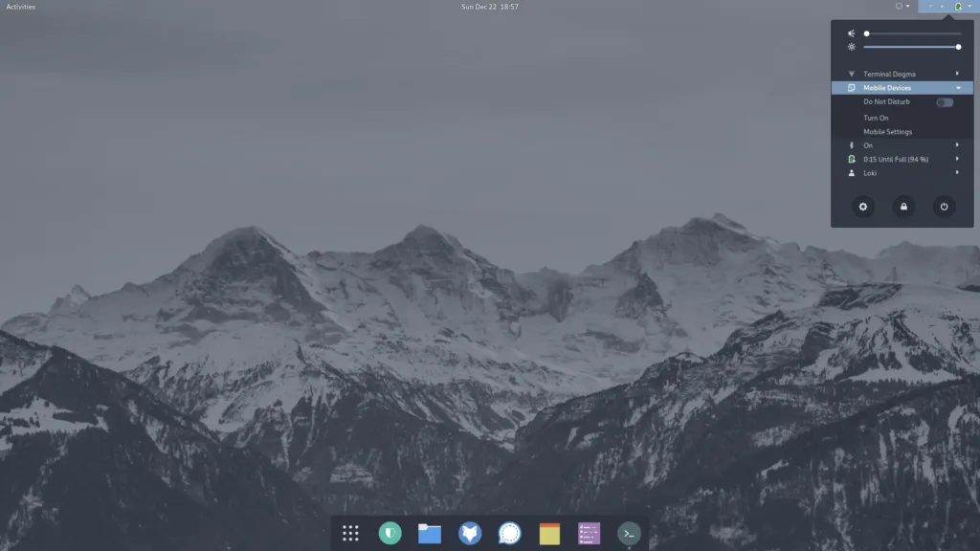Expand the Bluetooth On submenu arrow

coord(957,145)
